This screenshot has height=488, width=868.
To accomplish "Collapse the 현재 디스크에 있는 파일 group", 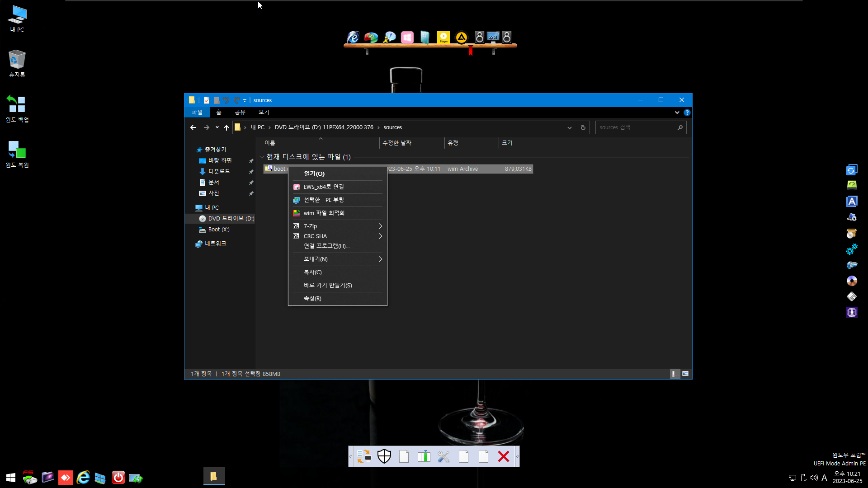I will (x=262, y=157).
